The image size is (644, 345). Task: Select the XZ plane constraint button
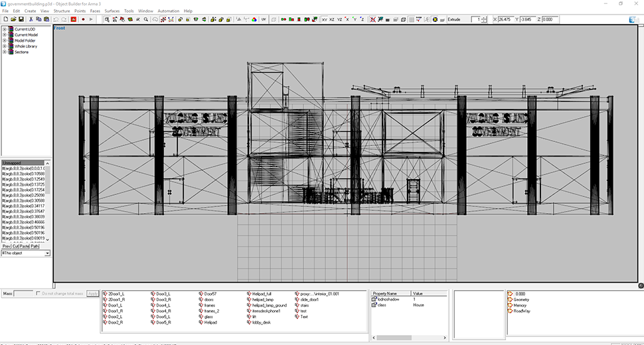[x=332, y=20]
